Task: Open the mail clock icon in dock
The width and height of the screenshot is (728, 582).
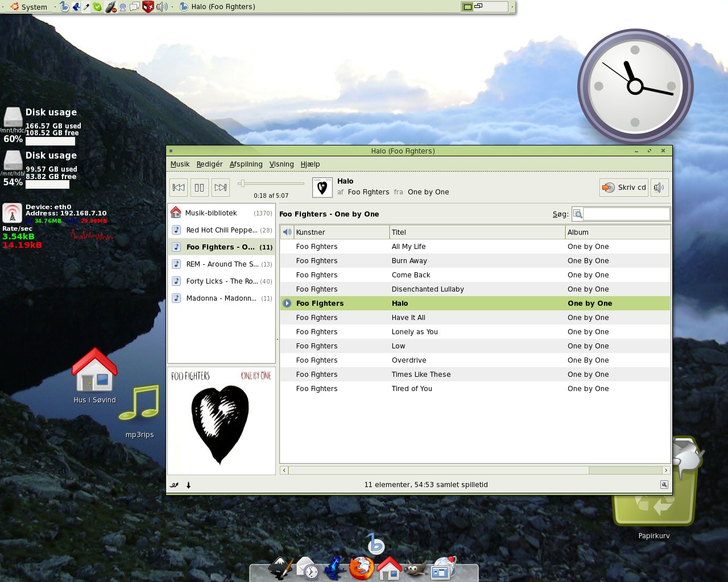Action: [x=308, y=568]
